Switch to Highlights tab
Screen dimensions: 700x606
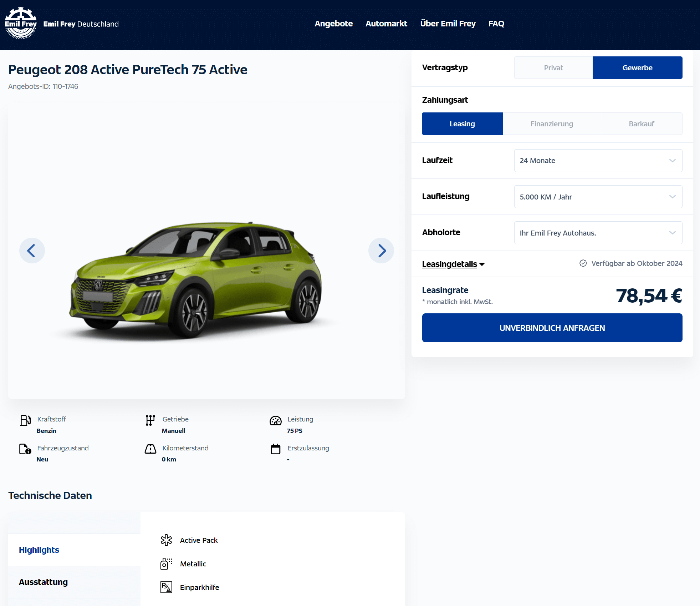[74, 550]
